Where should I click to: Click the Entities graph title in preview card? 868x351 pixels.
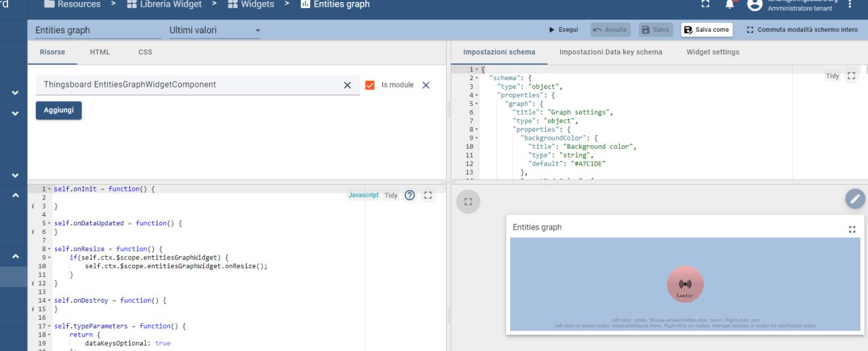[x=537, y=227]
